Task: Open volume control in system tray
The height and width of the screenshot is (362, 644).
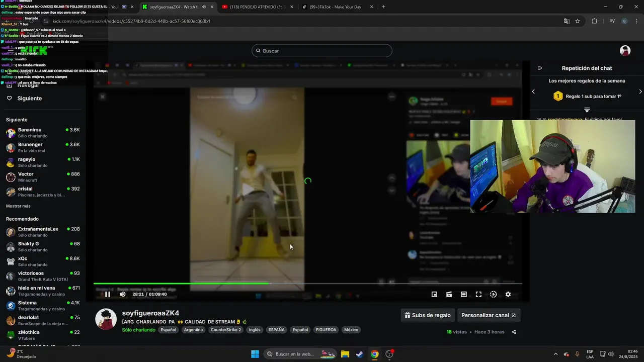Action: (611, 354)
